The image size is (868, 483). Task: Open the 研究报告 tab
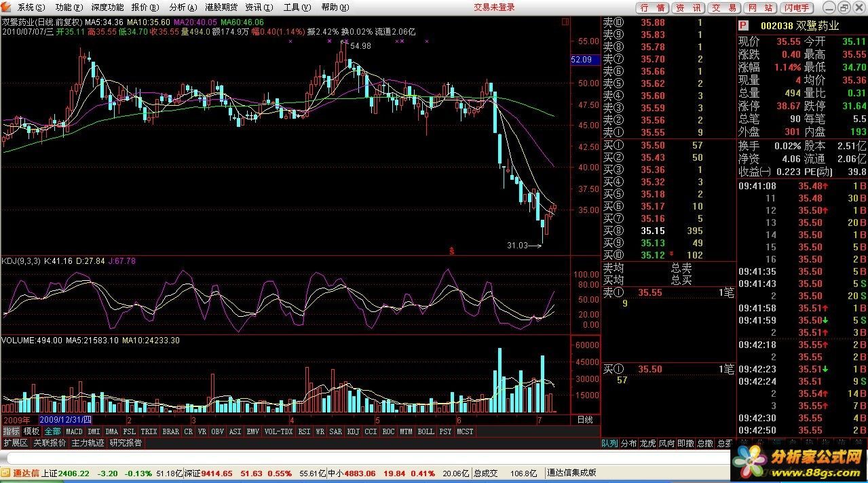[x=126, y=443]
